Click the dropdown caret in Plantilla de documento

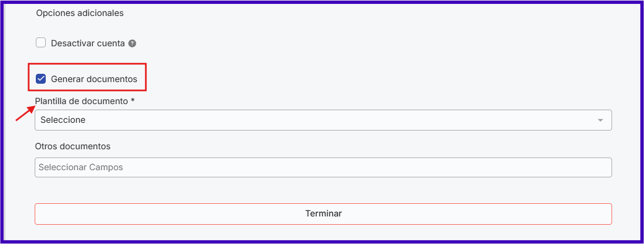600,120
